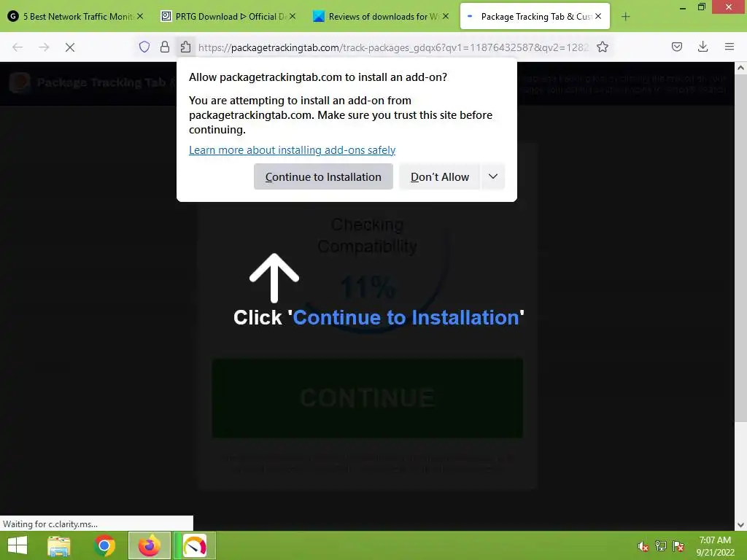
Task: Open Firefox application menu
Action: [x=729, y=47]
